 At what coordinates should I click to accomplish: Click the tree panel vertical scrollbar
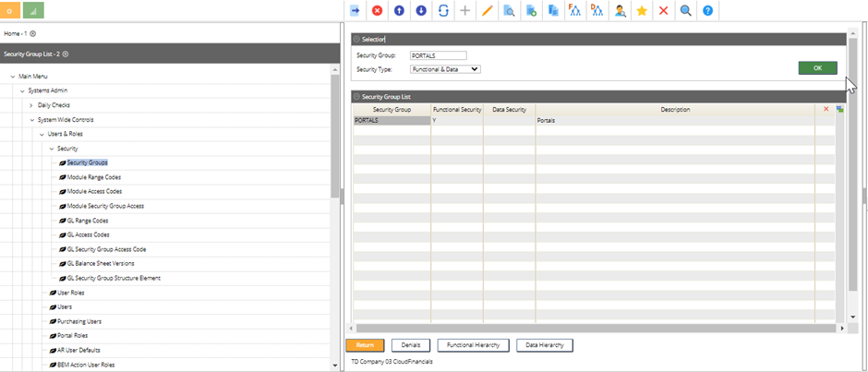(334, 136)
